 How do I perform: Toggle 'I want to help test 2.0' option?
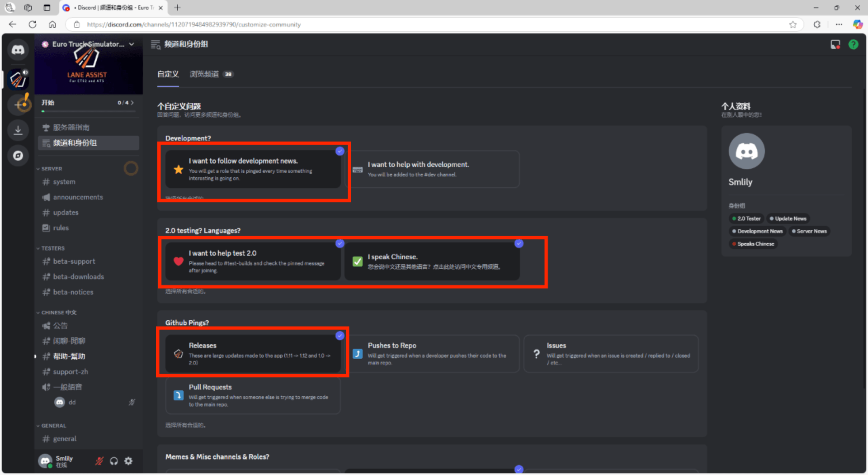pos(253,261)
